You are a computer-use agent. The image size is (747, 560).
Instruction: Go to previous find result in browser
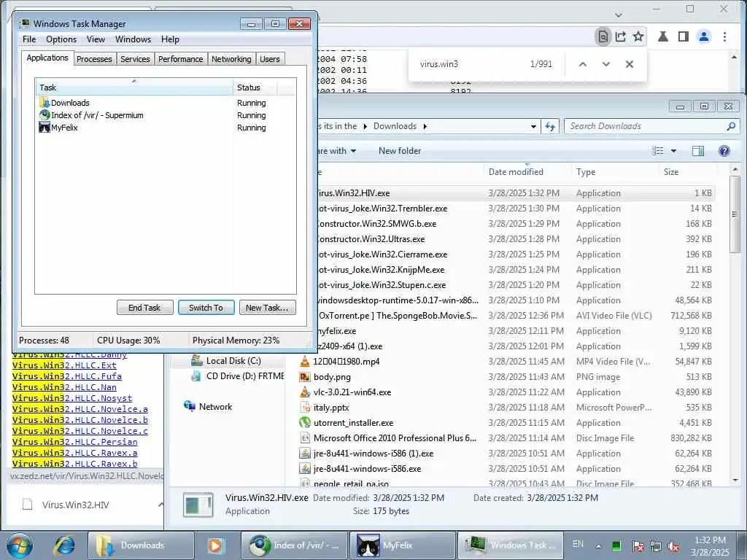(x=583, y=64)
